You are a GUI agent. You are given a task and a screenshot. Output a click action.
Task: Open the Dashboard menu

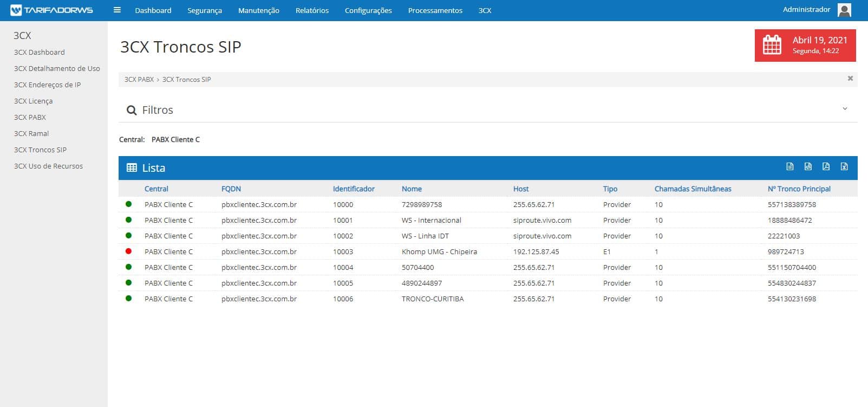[153, 10]
